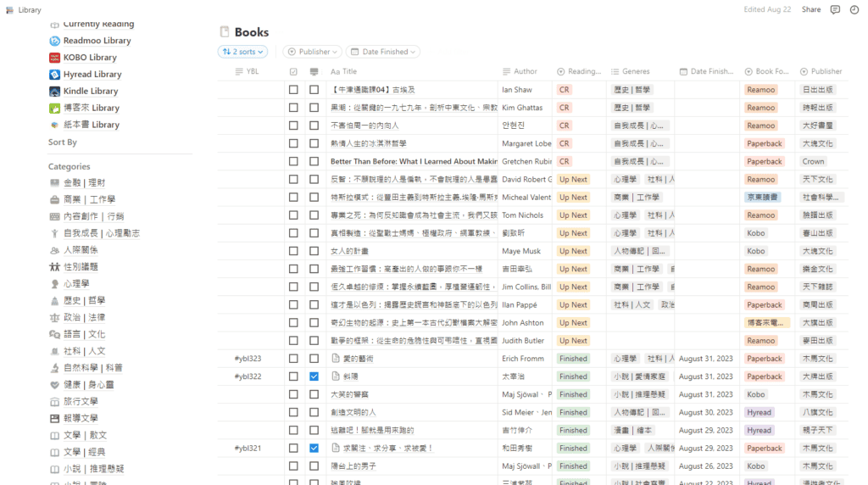This screenshot has height=485, width=868.
Task: Open the Readmoo Library icon in sidebar
Action: click(54, 41)
